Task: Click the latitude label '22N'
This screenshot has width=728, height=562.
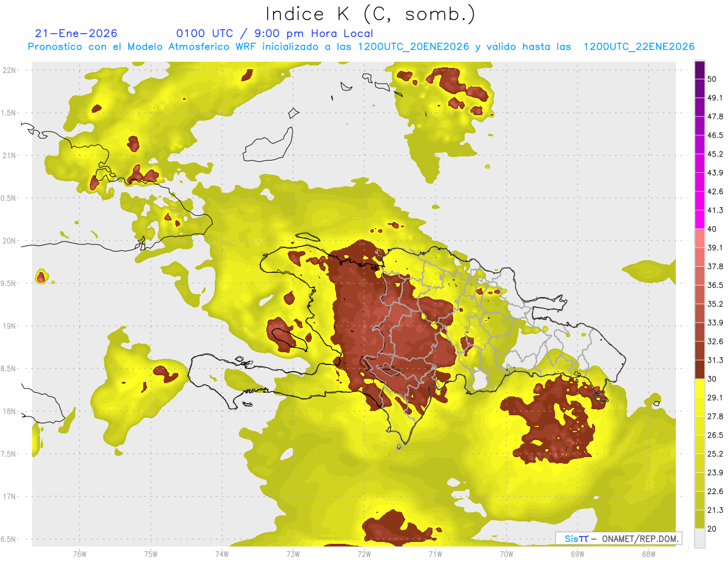Action: coord(9,70)
